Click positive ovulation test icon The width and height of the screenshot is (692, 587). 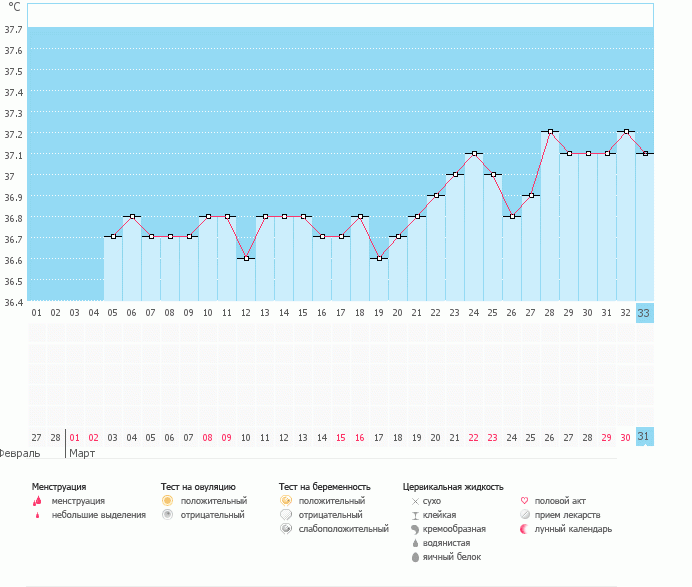pos(168,500)
